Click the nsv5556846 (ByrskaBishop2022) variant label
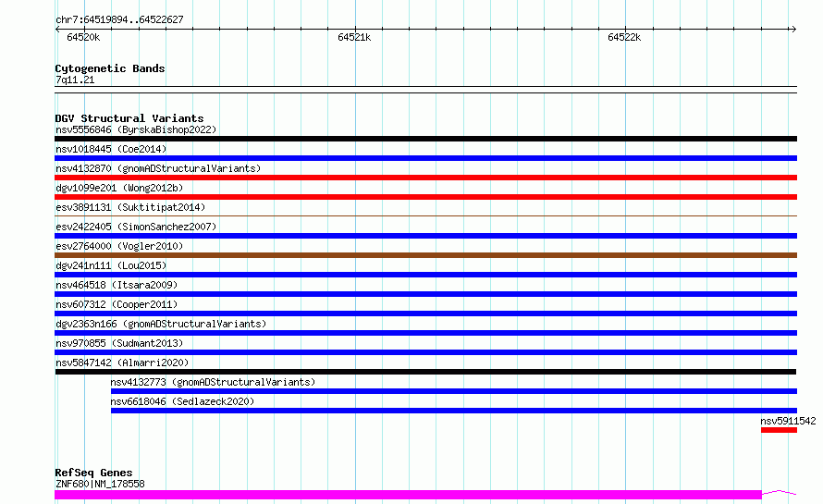823x504 pixels. pyautogui.click(x=136, y=129)
